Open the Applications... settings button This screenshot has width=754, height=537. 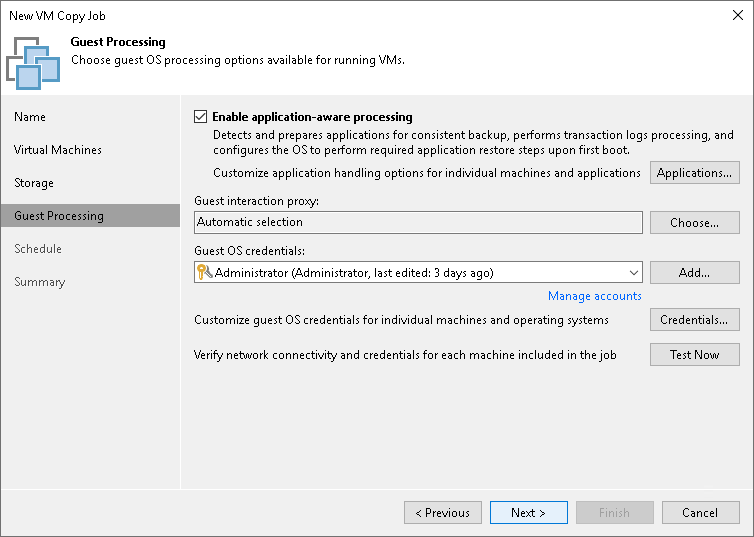point(694,173)
